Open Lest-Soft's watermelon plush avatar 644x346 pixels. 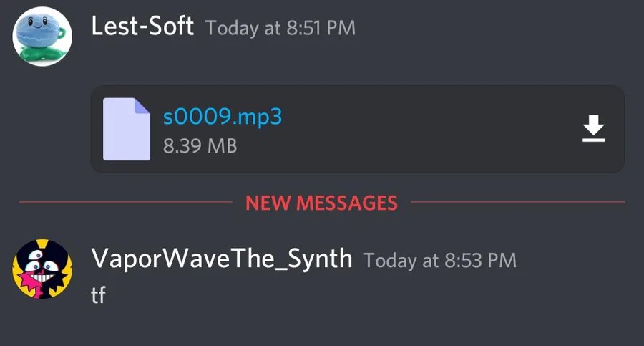coord(42,37)
